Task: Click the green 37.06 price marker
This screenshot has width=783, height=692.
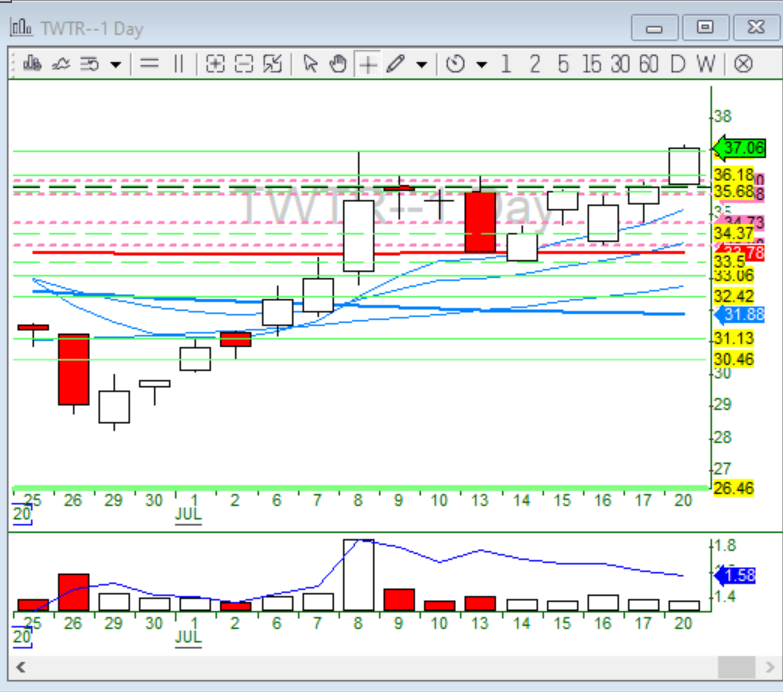Action: pos(740,148)
